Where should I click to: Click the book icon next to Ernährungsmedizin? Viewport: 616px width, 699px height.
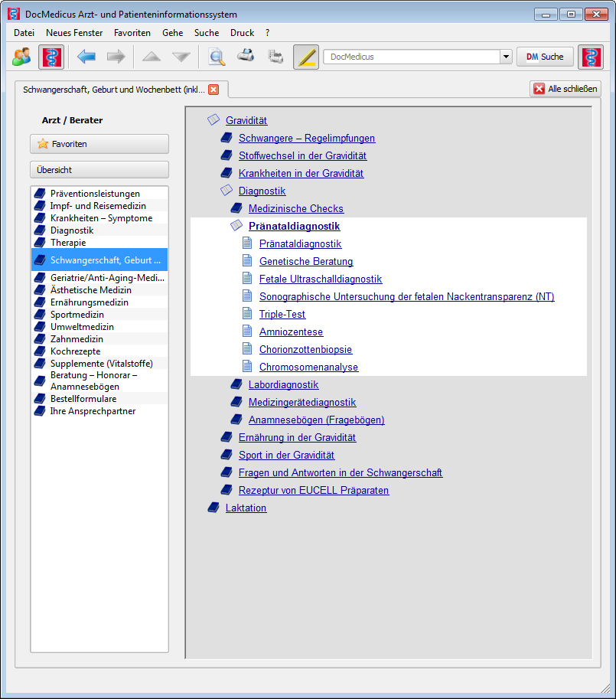tap(40, 302)
